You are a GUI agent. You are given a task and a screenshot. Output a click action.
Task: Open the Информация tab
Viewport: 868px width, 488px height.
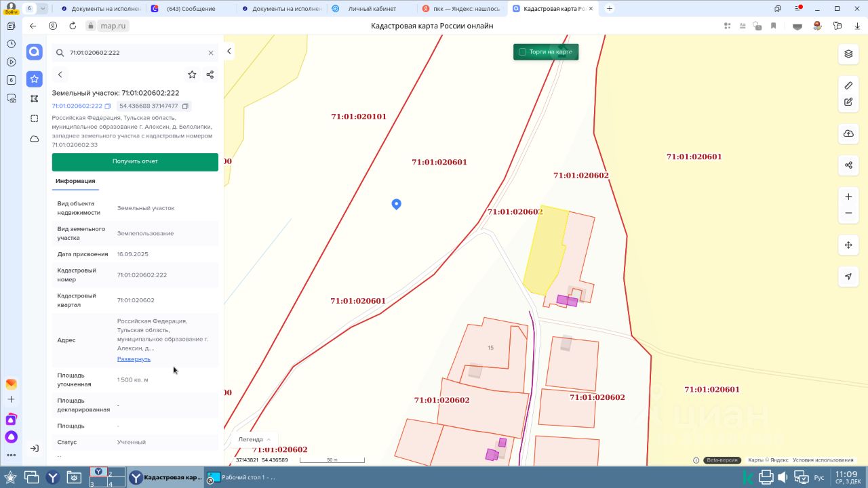click(75, 181)
